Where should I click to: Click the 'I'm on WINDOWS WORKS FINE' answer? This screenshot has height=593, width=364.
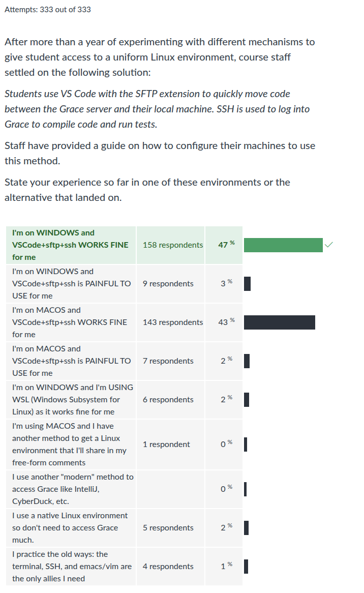71,245
